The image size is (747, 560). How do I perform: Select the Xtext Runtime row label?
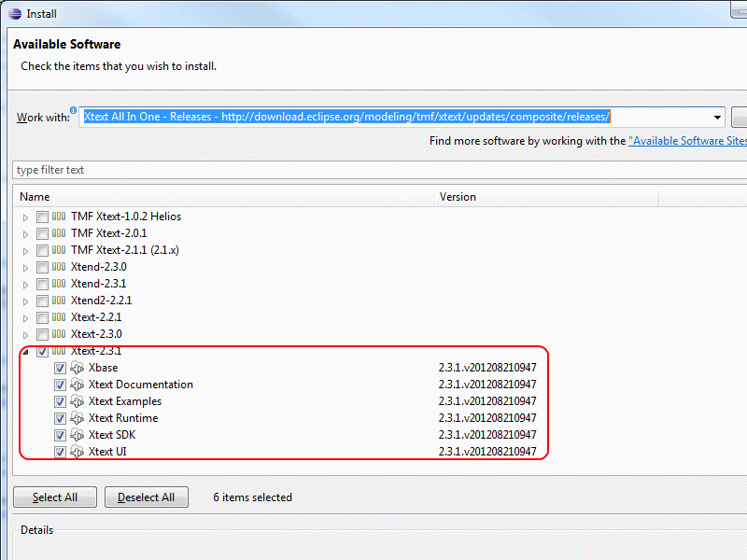coord(123,418)
